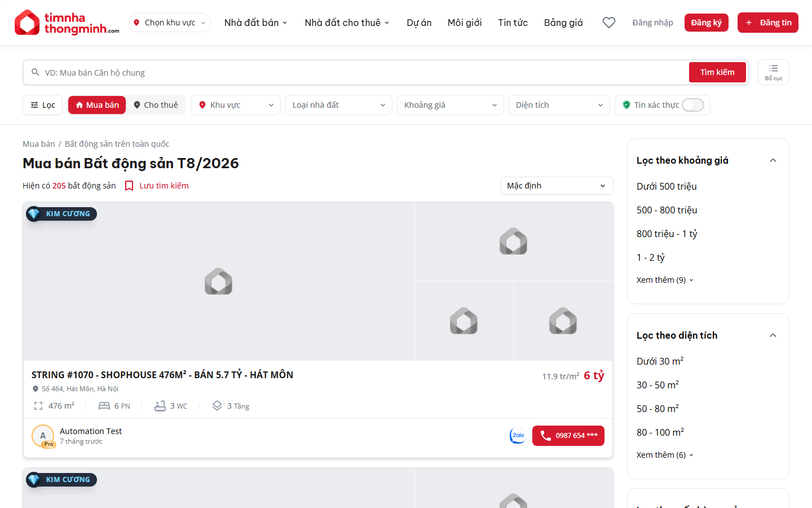Toggle the Tin xác thực switch

coord(693,105)
